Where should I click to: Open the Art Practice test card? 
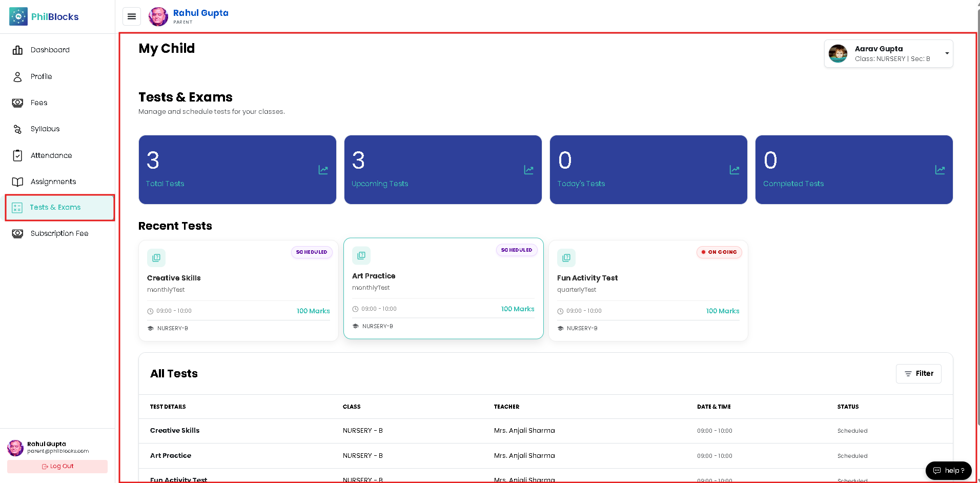443,288
